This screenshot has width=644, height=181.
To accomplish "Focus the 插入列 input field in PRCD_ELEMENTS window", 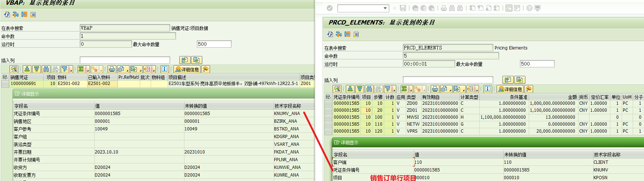I will 448,80.
